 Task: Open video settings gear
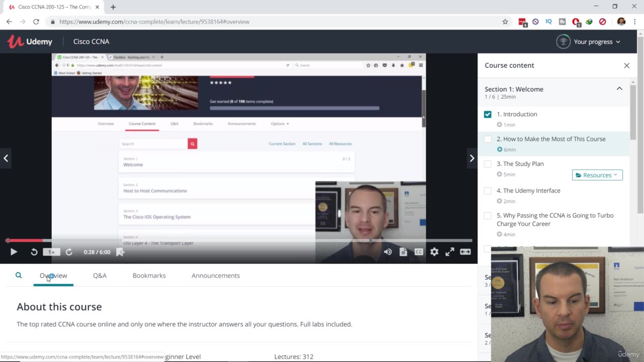pyautogui.click(x=434, y=252)
